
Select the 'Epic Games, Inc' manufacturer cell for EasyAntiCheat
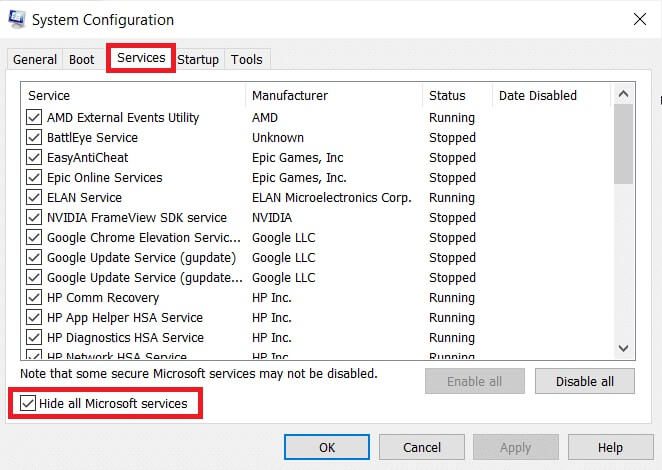coord(298,158)
